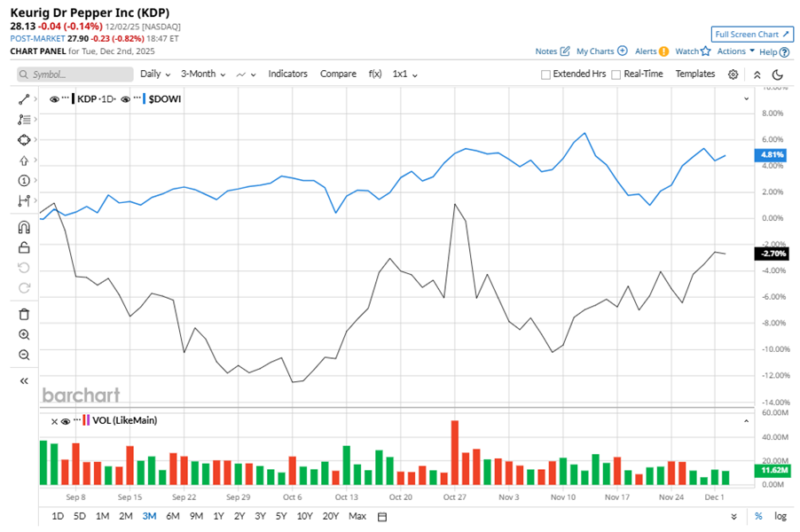Click the $DOWI blue color swatch

[x=145, y=99]
